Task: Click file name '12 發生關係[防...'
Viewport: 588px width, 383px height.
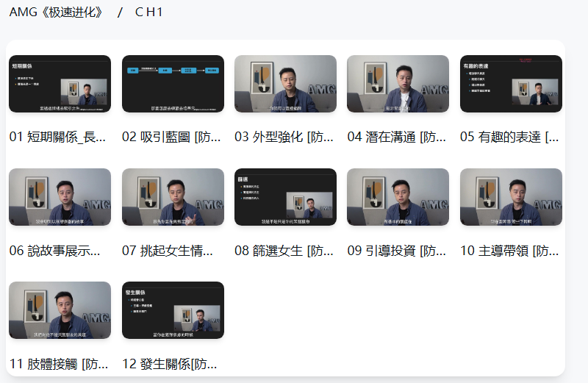Action: (170, 364)
